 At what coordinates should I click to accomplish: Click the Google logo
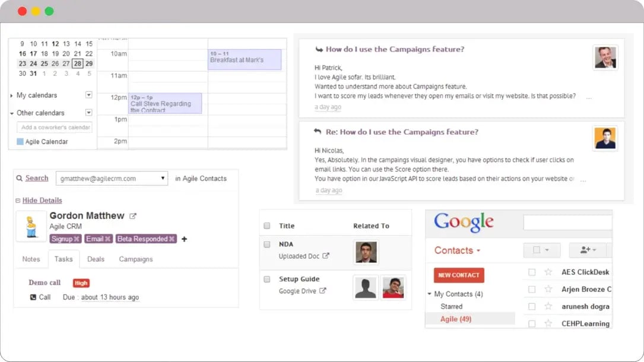pos(464,223)
